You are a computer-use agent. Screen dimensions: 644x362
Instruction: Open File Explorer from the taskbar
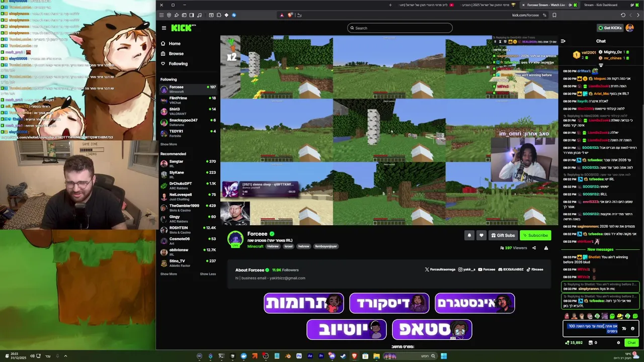[376, 356]
